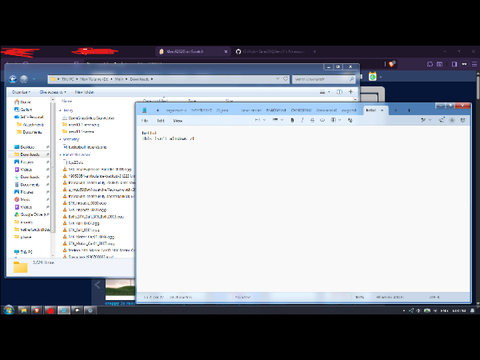Collapse the Earlier this week group
This screenshot has width=480, height=360.
pos(60,155)
